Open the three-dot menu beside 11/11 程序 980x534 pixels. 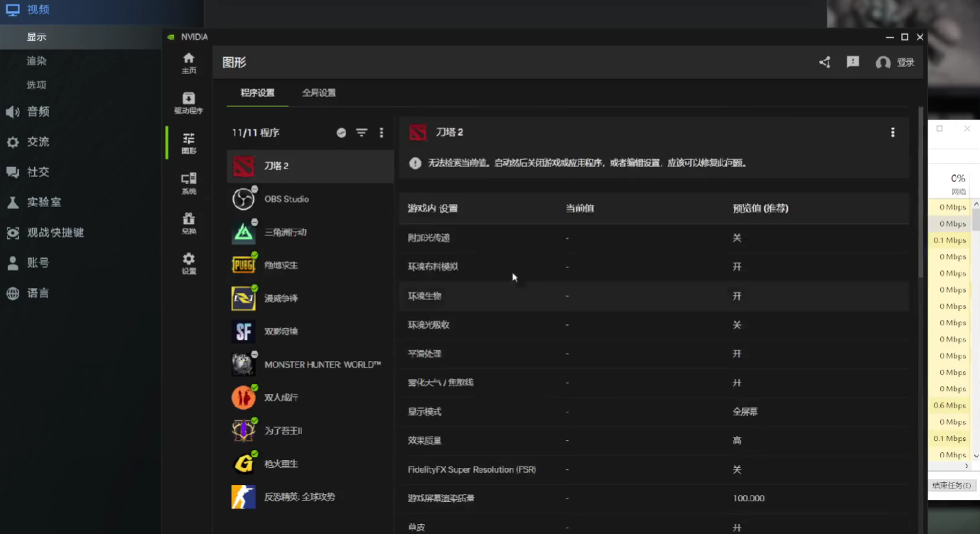coord(382,133)
